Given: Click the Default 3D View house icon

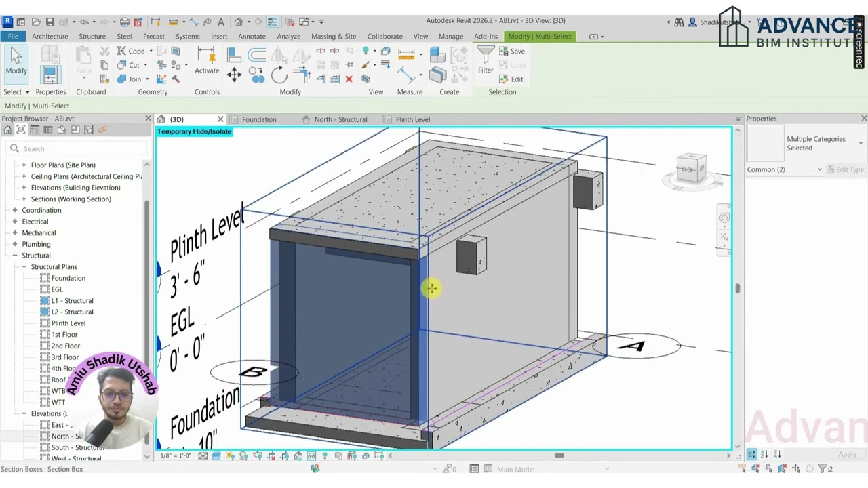Looking at the screenshot, I should pos(239,22).
